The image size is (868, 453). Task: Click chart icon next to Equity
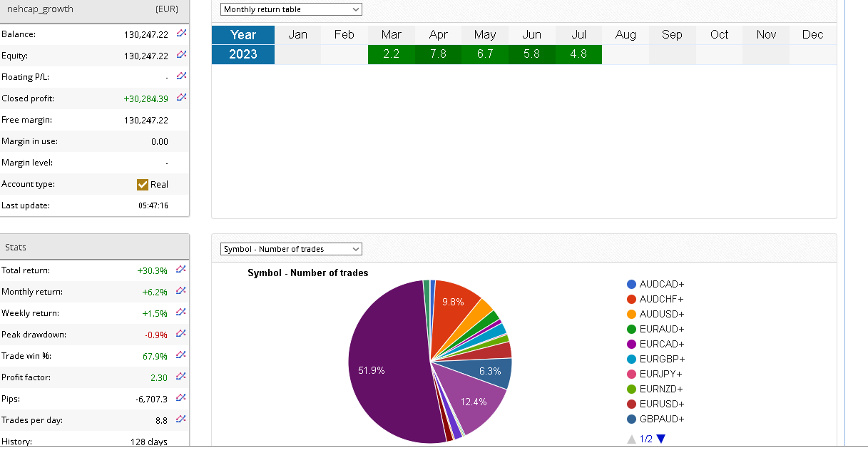pyautogui.click(x=181, y=55)
